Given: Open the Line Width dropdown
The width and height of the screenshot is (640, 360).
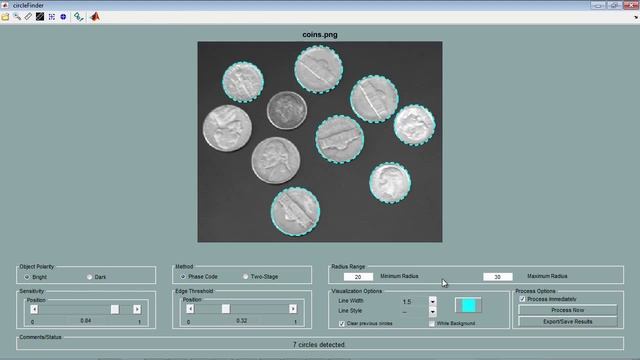Looking at the screenshot, I should point(433,302).
